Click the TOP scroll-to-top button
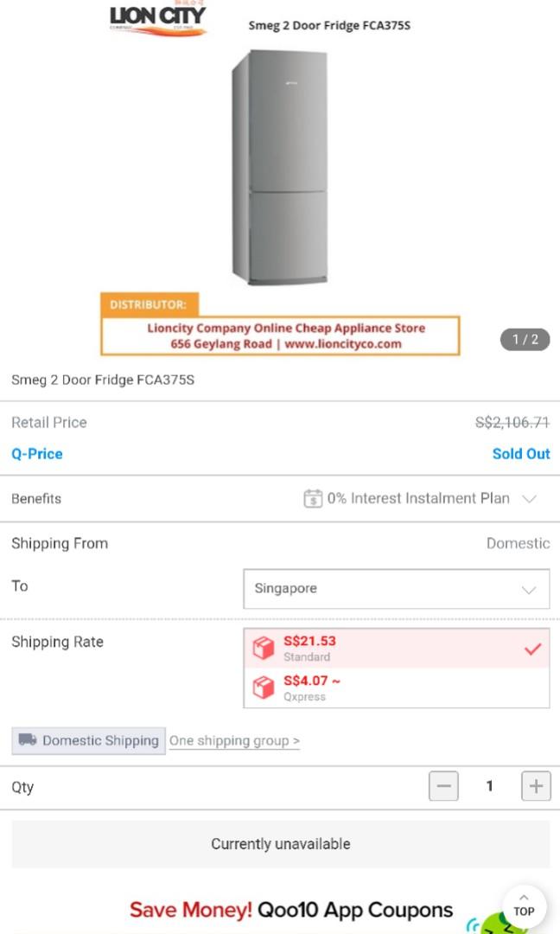Screen dimensions: 560x934 (524, 908)
